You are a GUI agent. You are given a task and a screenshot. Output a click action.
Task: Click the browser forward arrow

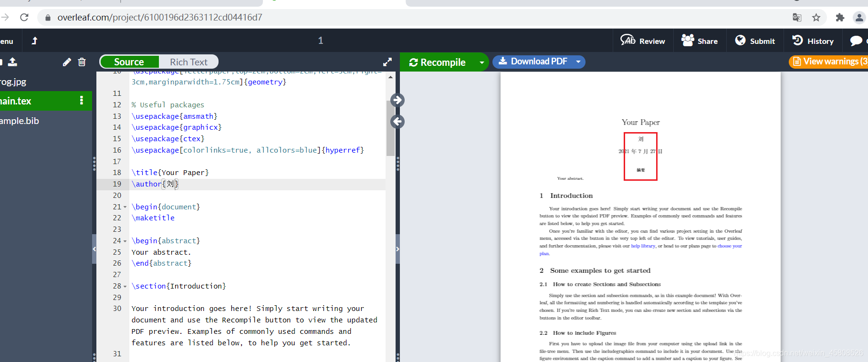click(5, 18)
